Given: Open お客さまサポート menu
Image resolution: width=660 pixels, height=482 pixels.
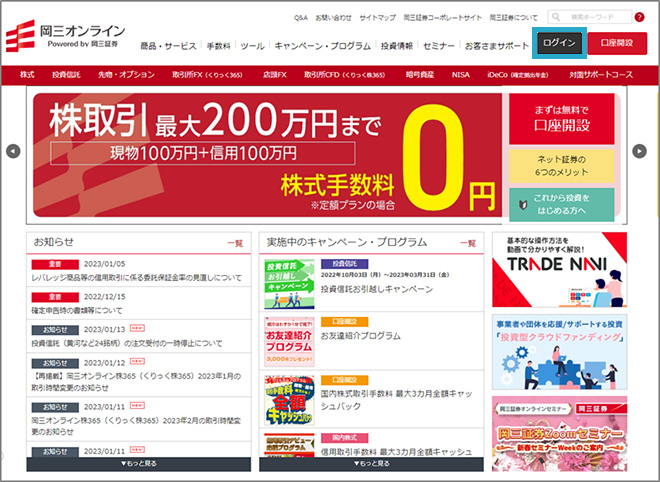Looking at the screenshot, I should (497, 46).
